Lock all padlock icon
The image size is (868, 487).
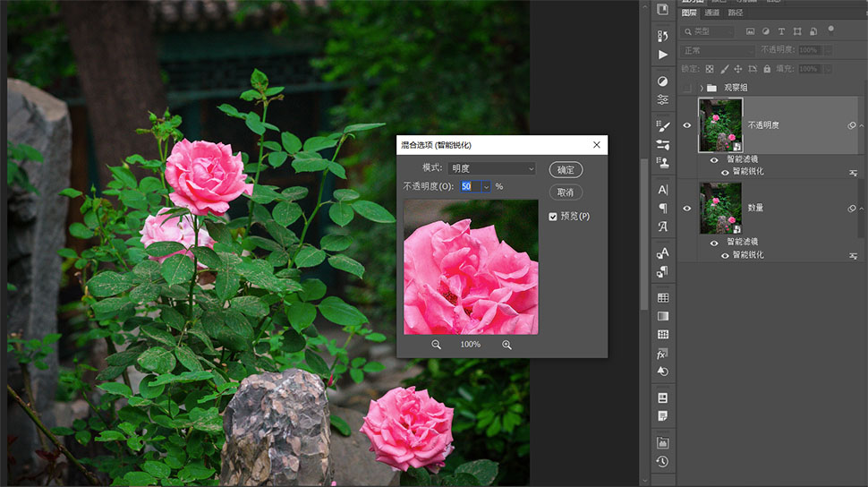767,69
